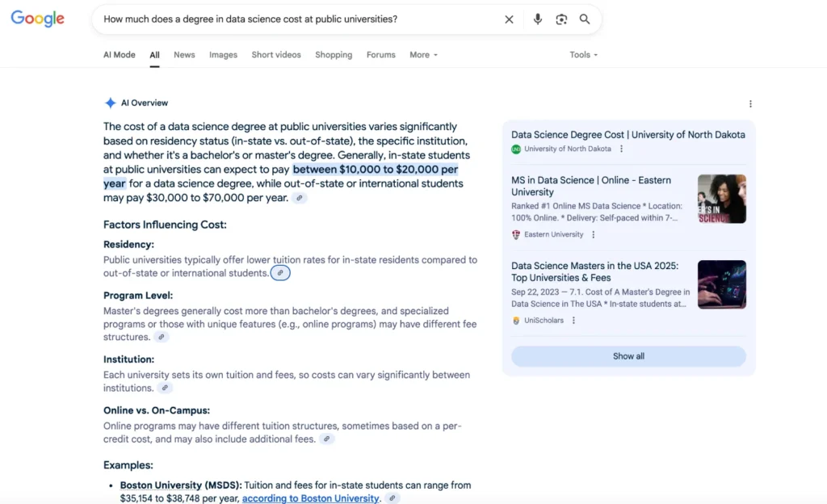
Task: Click the 'Ranked #1 Online MS Data Science' snippet
Action: pos(597,212)
